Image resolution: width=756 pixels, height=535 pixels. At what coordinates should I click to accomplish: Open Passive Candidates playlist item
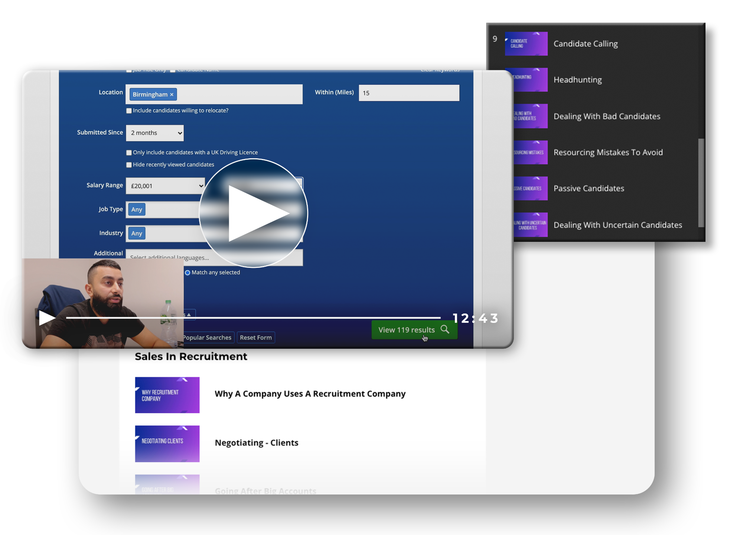[x=589, y=188]
